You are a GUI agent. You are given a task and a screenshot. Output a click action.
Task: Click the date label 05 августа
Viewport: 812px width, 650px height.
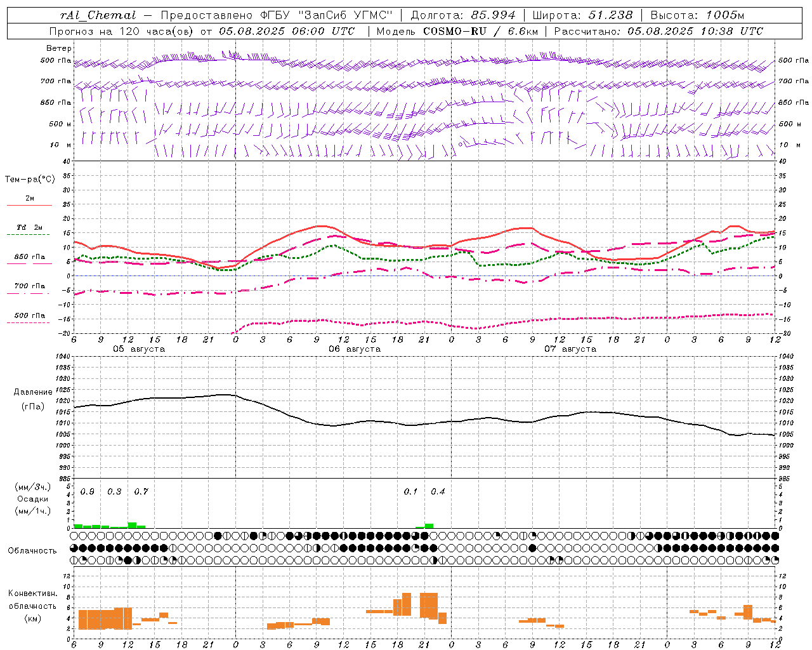[139, 349]
